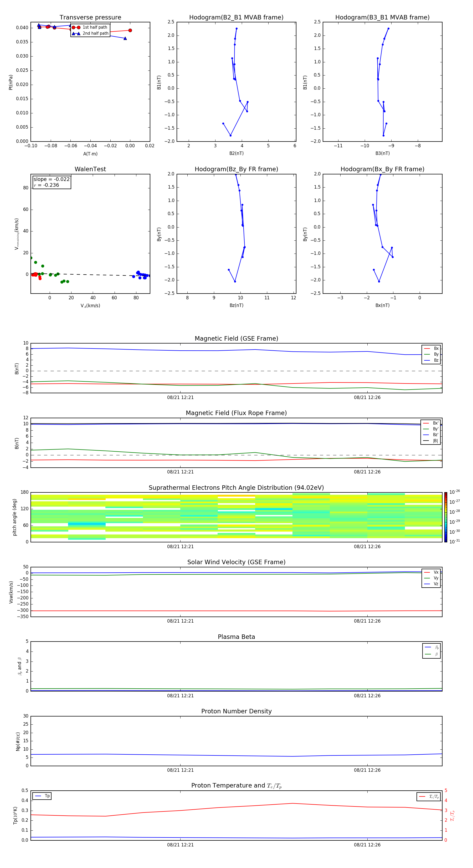Click the 'B2(nT)' x-axis label
This screenshot has height=868, width=473.
(x=236, y=153)
